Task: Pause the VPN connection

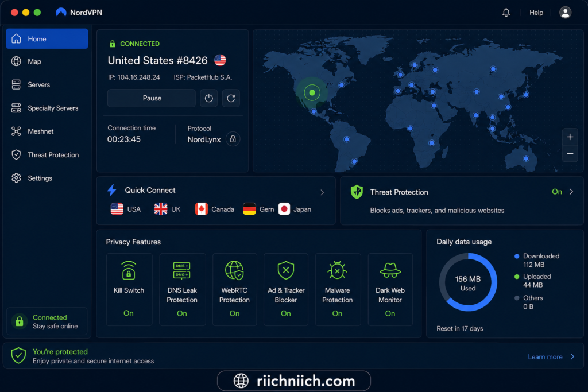Action: coord(152,98)
